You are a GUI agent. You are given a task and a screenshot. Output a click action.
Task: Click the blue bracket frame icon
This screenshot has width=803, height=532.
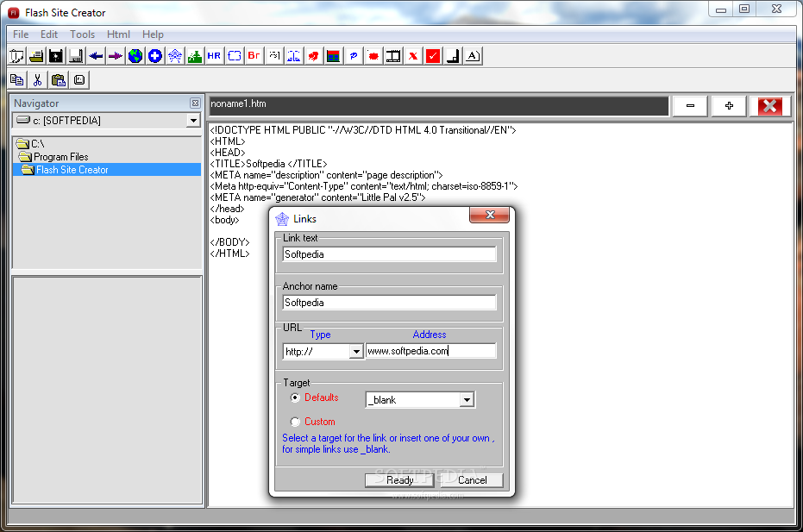[234, 56]
